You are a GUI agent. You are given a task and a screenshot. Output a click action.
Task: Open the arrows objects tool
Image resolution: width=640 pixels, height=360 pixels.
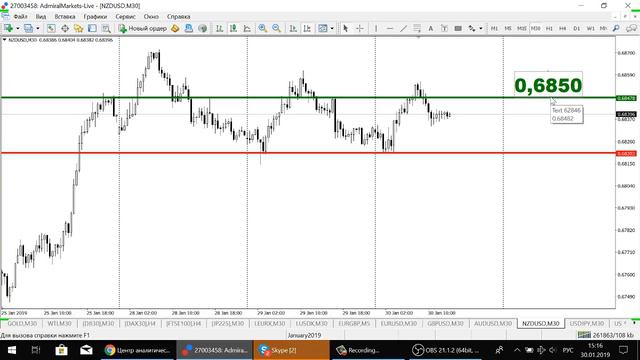tap(472, 28)
